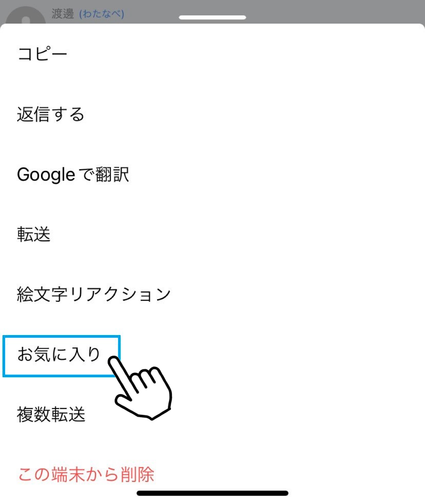Image resolution: width=425 pixels, height=504 pixels.
Task: Click the blank sheet area beside コピー
Action: tap(256, 54)
